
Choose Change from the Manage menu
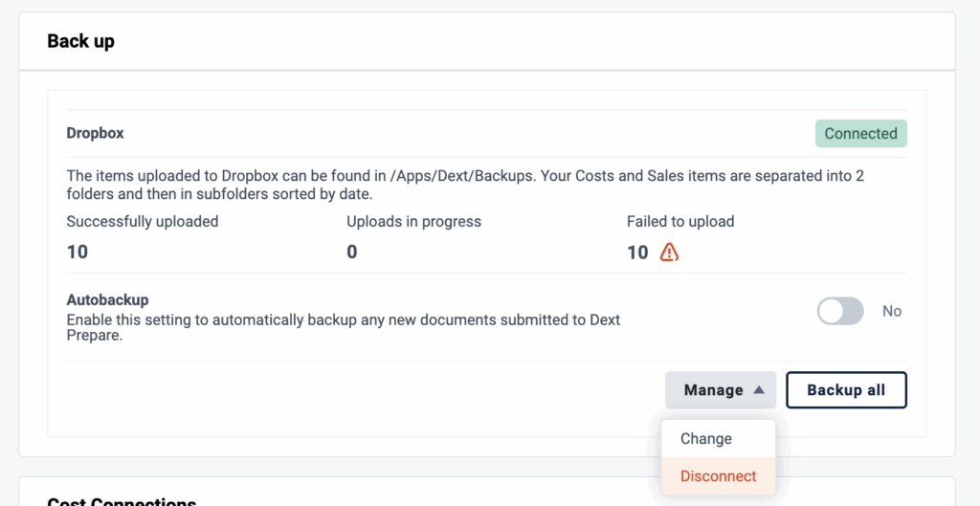point(719,438)
